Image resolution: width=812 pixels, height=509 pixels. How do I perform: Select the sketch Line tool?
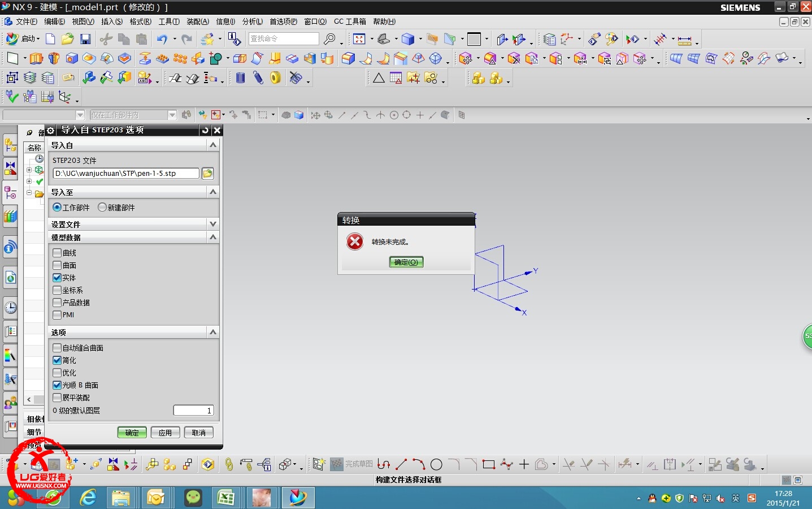click(401, 464)
